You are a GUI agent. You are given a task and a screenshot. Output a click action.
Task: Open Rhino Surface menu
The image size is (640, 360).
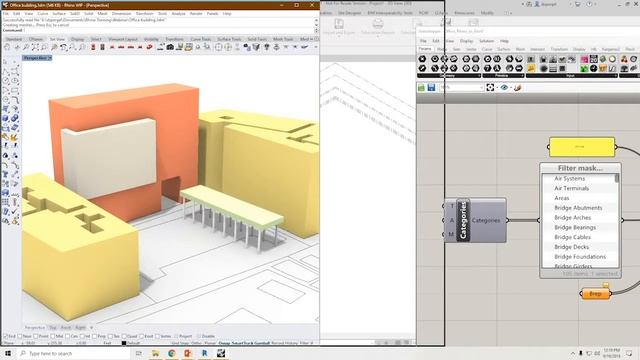59,13
